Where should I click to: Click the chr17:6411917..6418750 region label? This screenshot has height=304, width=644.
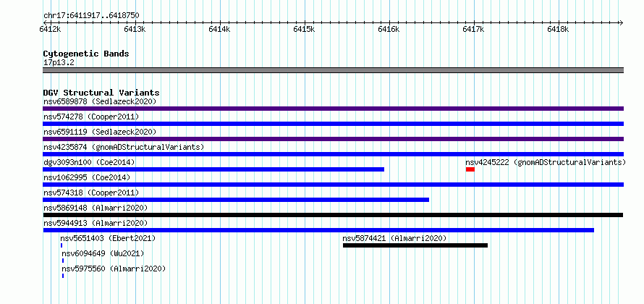(x=91, y=16)
